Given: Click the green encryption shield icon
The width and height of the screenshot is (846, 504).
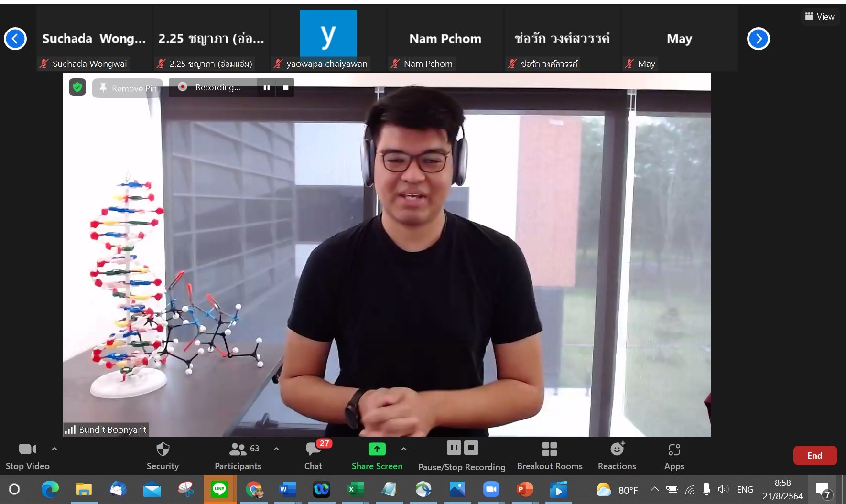Looking at the screenshot, I should pyautogui.click(x=77, y=87).
